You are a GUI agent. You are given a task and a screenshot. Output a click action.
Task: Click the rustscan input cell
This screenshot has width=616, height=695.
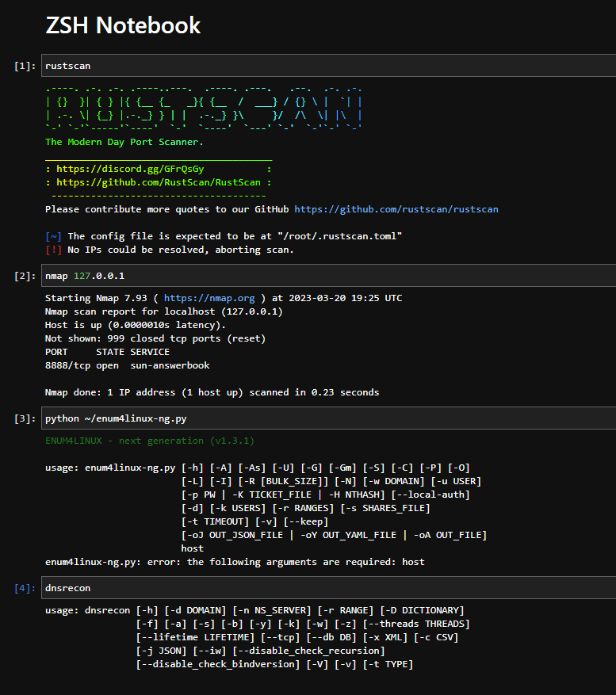(x=329, y=66)
